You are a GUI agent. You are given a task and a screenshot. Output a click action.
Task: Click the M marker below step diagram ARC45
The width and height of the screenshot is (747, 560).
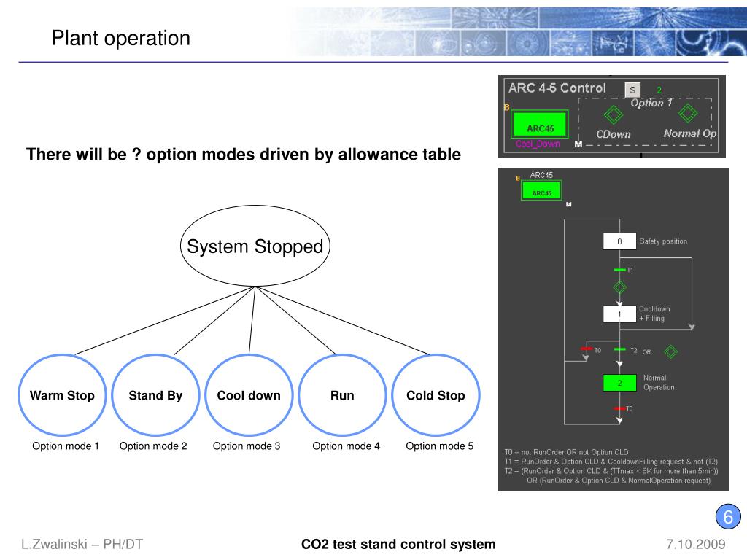coord(568,204)
